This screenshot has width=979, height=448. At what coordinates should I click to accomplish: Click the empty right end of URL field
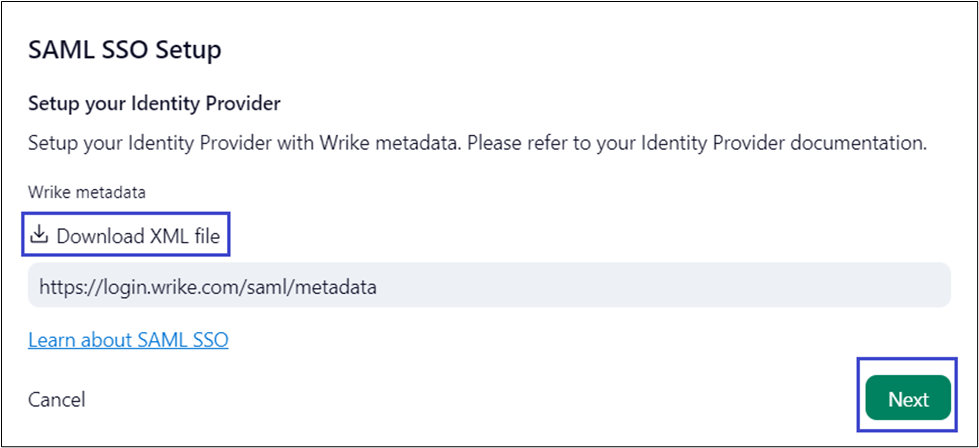tap(800, 288)
